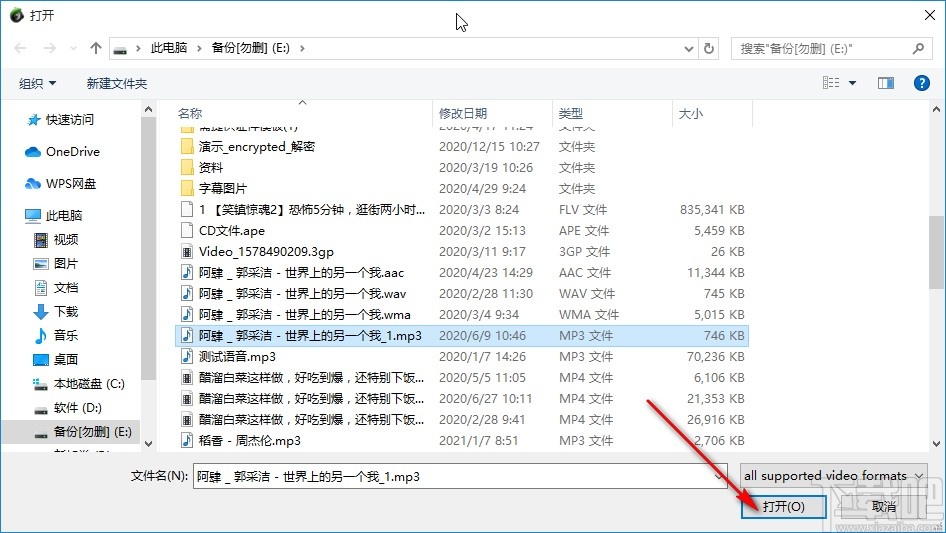Go forward using the forward arrow
This screenshot has height=533, width=946.
pos(49,48)
